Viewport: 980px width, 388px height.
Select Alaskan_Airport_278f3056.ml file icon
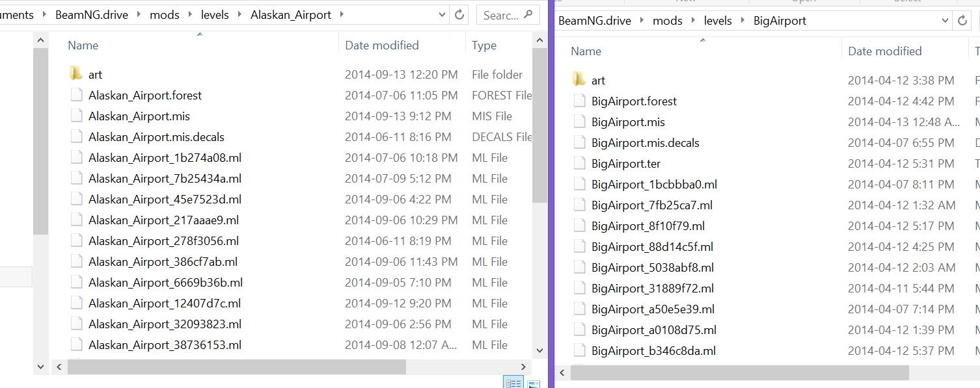(x=77, y=241)
